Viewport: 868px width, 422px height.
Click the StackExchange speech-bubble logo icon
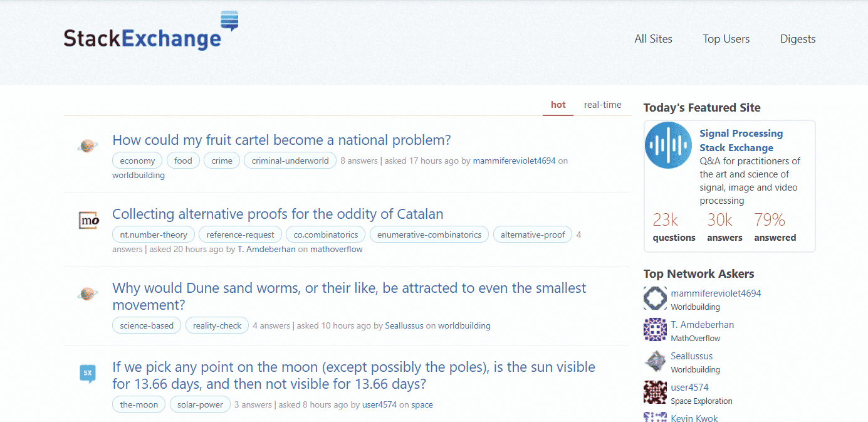230,19
